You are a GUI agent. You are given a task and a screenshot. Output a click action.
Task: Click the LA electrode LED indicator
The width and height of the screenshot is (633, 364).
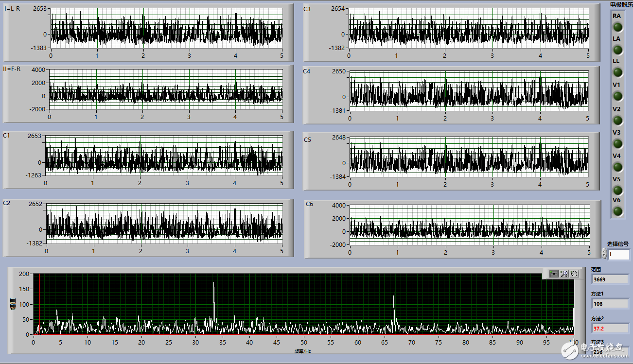pos(617,50)
